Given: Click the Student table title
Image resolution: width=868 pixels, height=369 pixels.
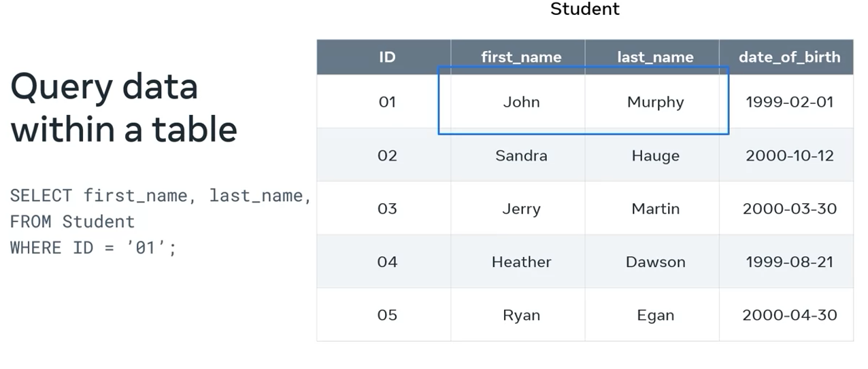Looking at the screenshot, I should (x=584, y=10).
